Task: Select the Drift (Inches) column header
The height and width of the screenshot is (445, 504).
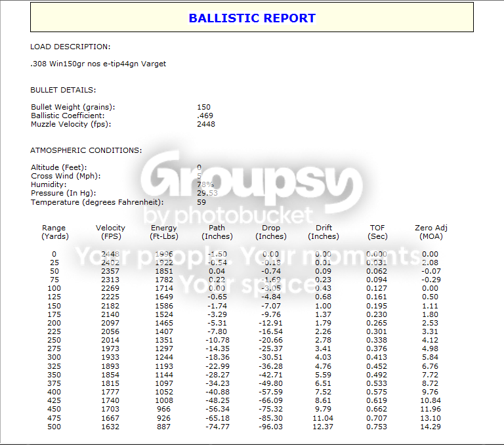Action: (x=324, y=232)
